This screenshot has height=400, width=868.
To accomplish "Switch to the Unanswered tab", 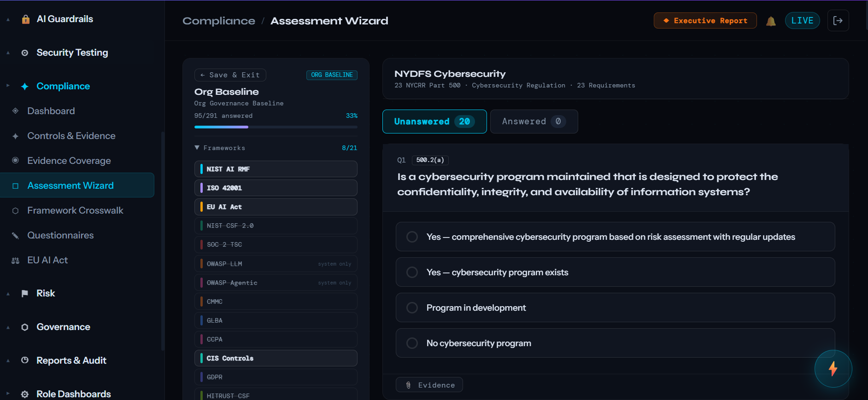I will (x=434, y=122).
